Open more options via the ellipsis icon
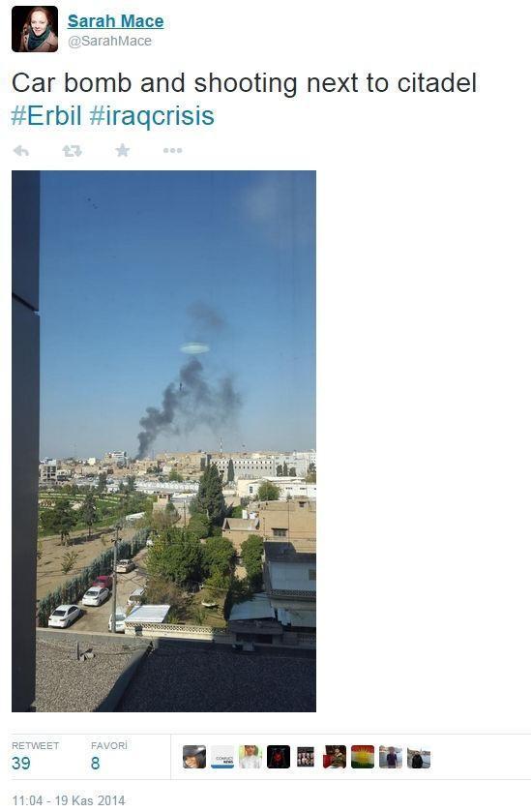The image size is (531, 812). click(x=172, y=151)
